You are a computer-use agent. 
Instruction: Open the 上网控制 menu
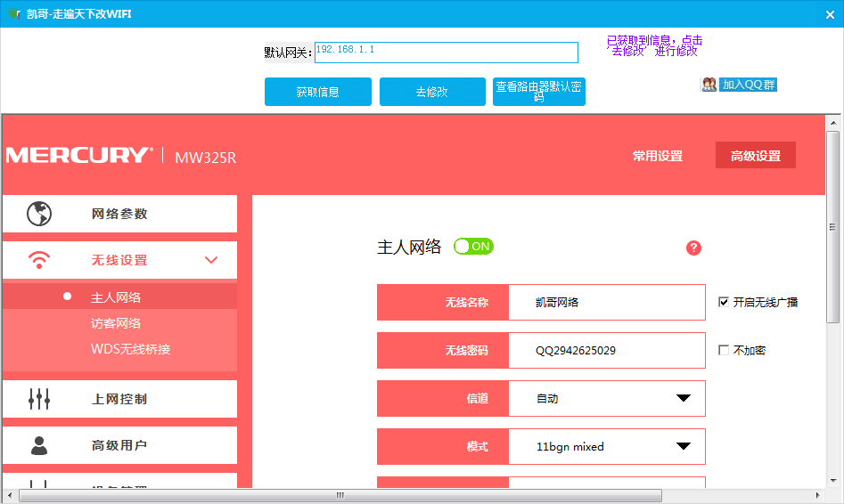click(119, 399)
